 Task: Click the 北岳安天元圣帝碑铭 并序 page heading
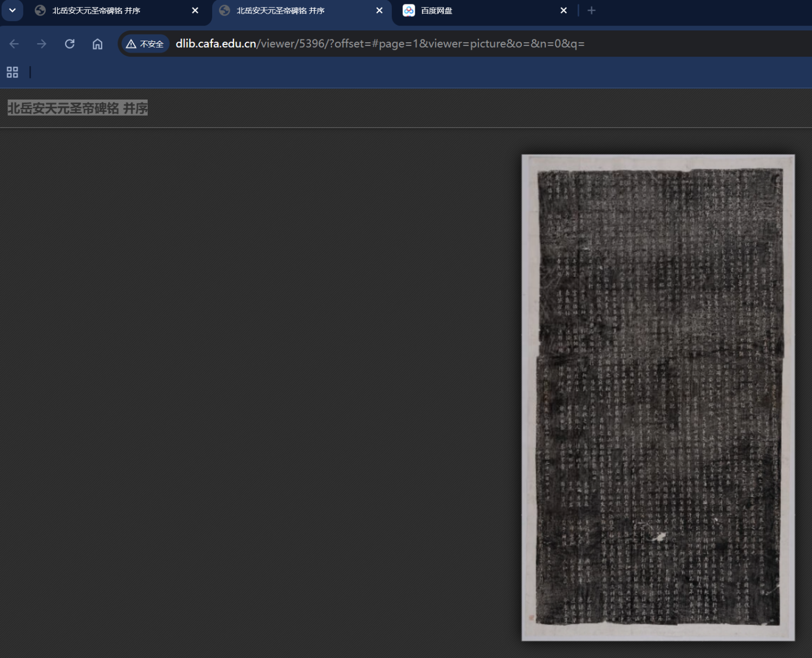[x=77, y=108]
